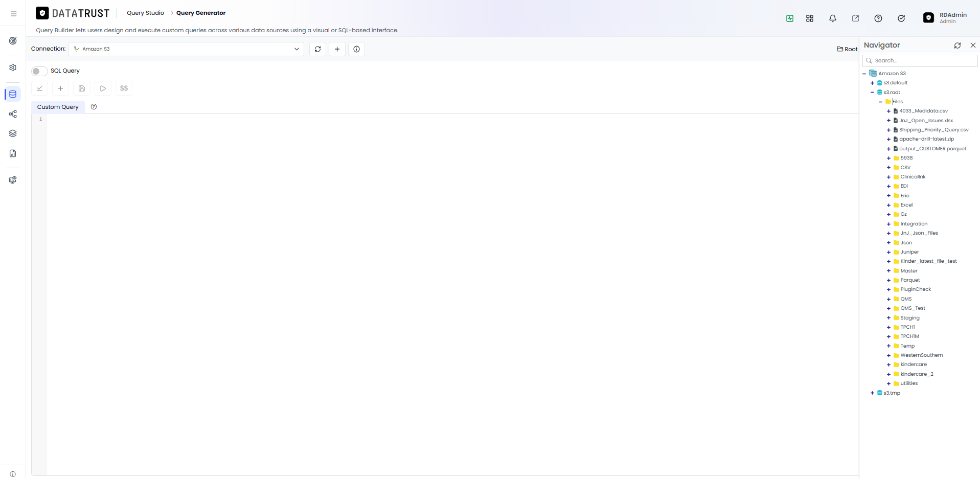980x479 pixels.
Task: Open the RDAdmin user profile menu
Action: click(x=945, y=18)
